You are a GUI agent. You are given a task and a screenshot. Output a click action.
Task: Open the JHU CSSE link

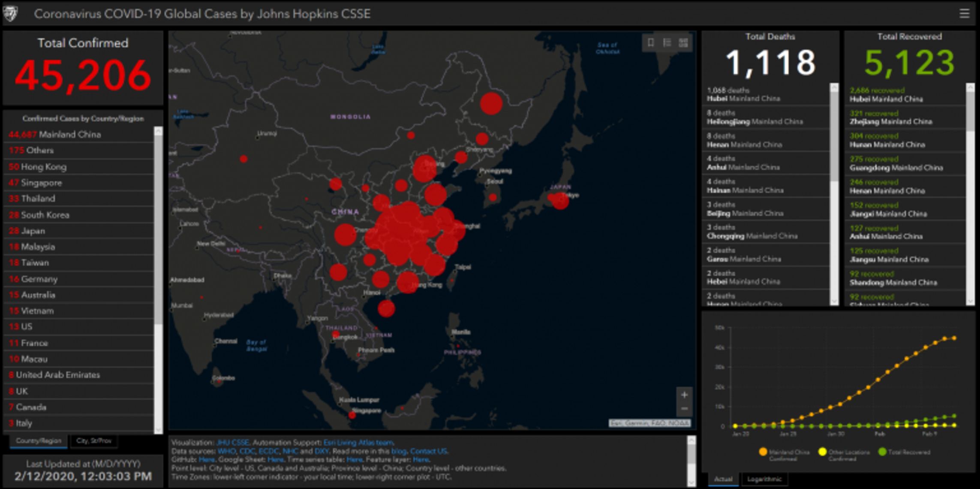coord(233,443)
